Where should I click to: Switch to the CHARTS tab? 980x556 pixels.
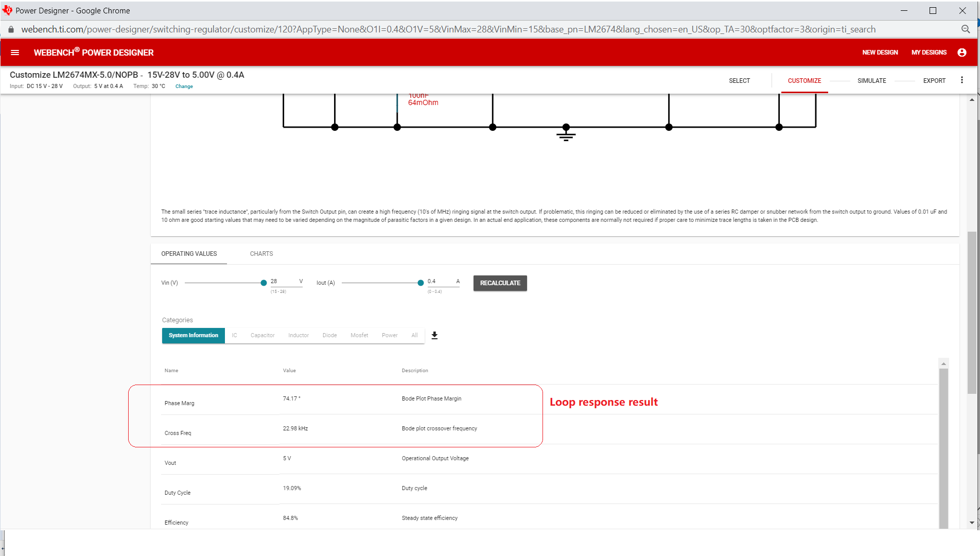click(261, 254)
